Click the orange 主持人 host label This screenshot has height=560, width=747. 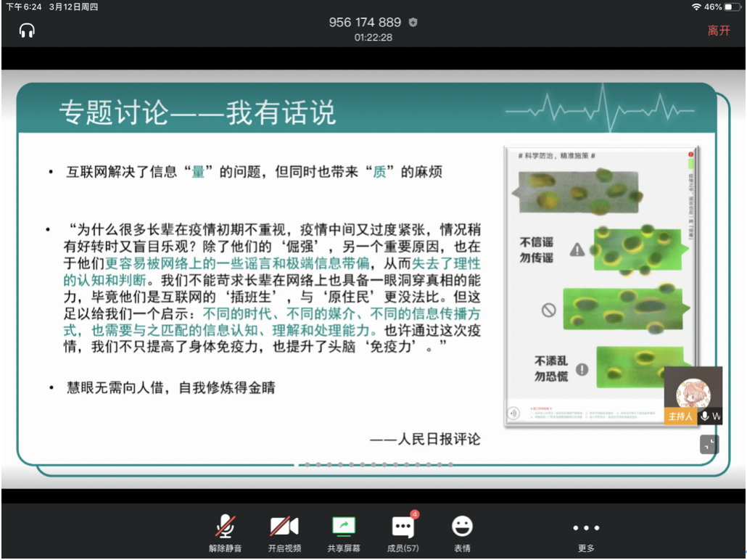click(x=680, y=416)
